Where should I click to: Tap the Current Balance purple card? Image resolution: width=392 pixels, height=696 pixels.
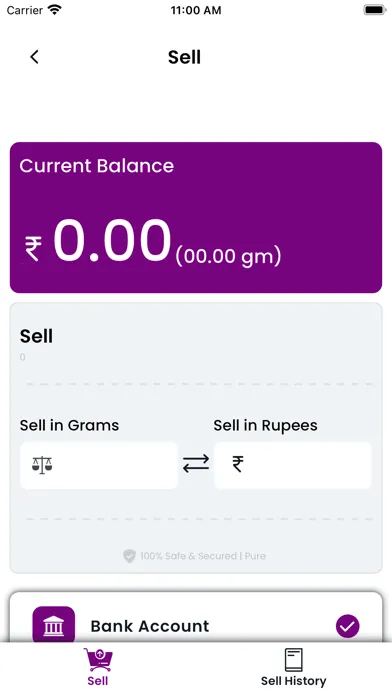click(196, 218)
